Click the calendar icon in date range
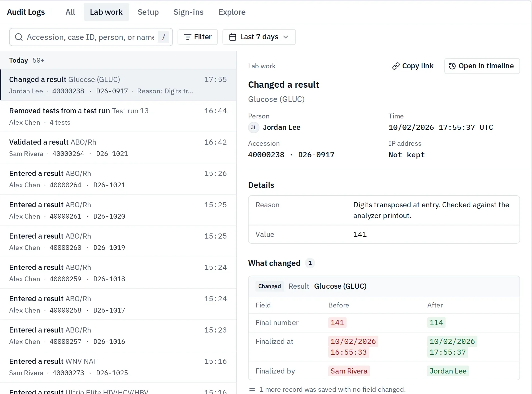Image resolution: width=532 pixels, height=394 pixels. (233, 37)
